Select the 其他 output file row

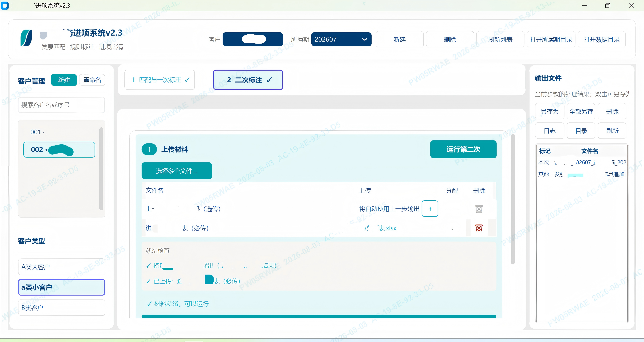coord(582,174)
